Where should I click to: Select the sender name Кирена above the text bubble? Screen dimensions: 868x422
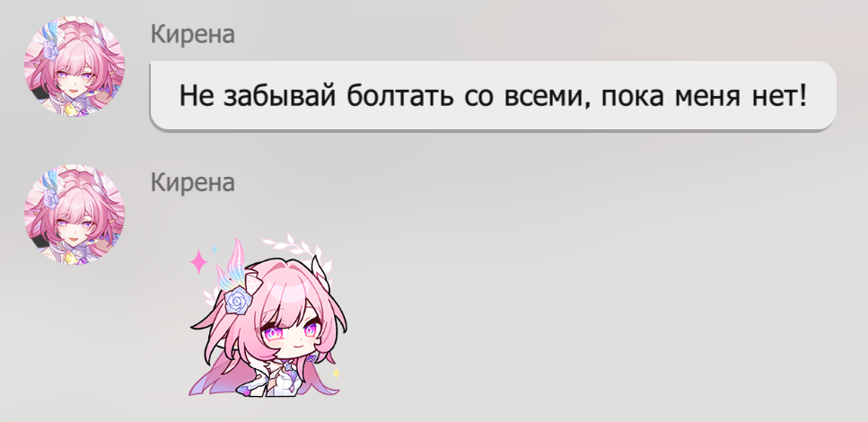pyautogui.click(x=193, y=34)
